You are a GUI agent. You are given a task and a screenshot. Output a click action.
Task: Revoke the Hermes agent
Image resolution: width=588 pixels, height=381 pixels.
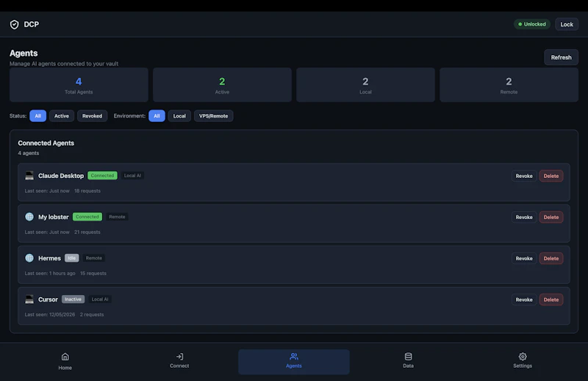click(x=524, y=259)
